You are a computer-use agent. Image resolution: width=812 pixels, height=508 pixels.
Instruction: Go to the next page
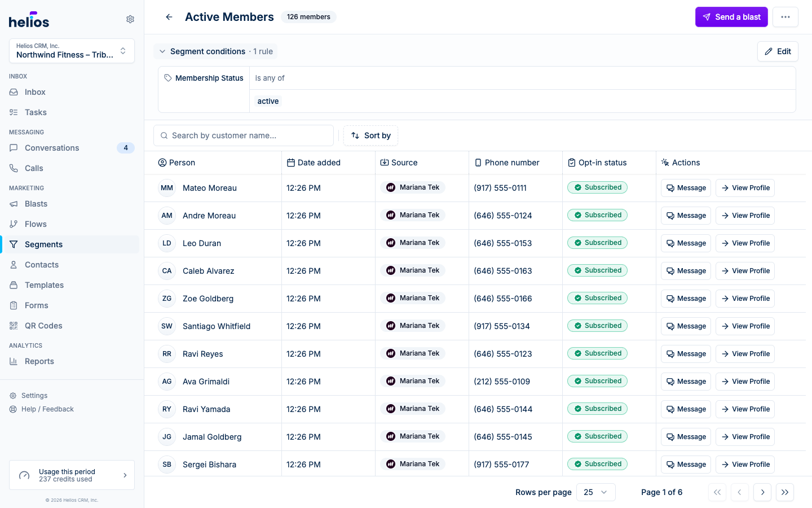[x=762, y=492]
